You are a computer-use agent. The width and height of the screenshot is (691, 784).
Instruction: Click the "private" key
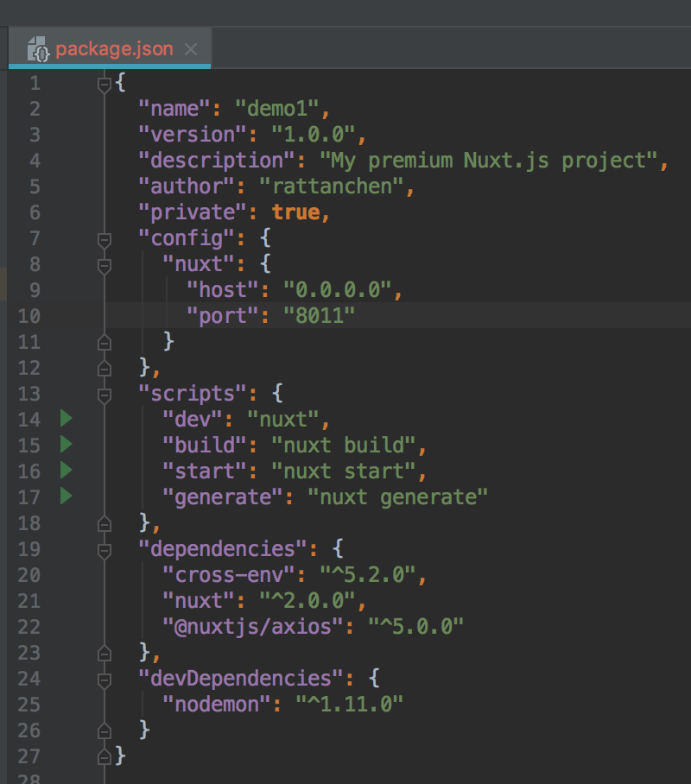[193, 212]
